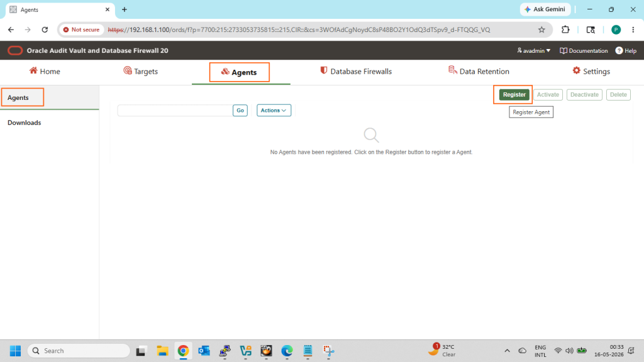Click the Not secure site badge
Screen dimensions: 644x362
pos(81,30)
